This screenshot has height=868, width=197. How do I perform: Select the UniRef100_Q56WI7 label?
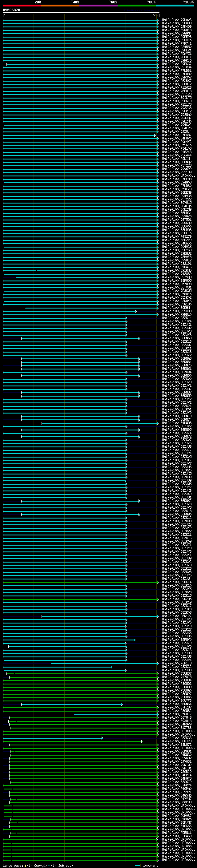point(177,714)
